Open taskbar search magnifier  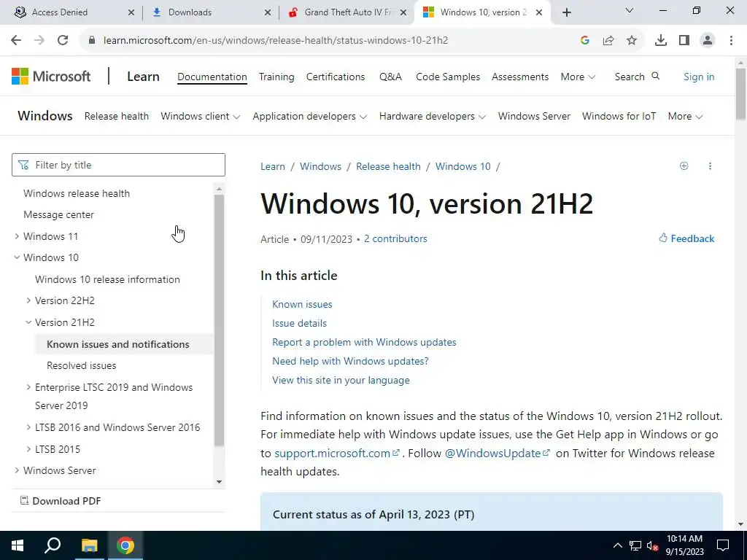tap(53, 545)
